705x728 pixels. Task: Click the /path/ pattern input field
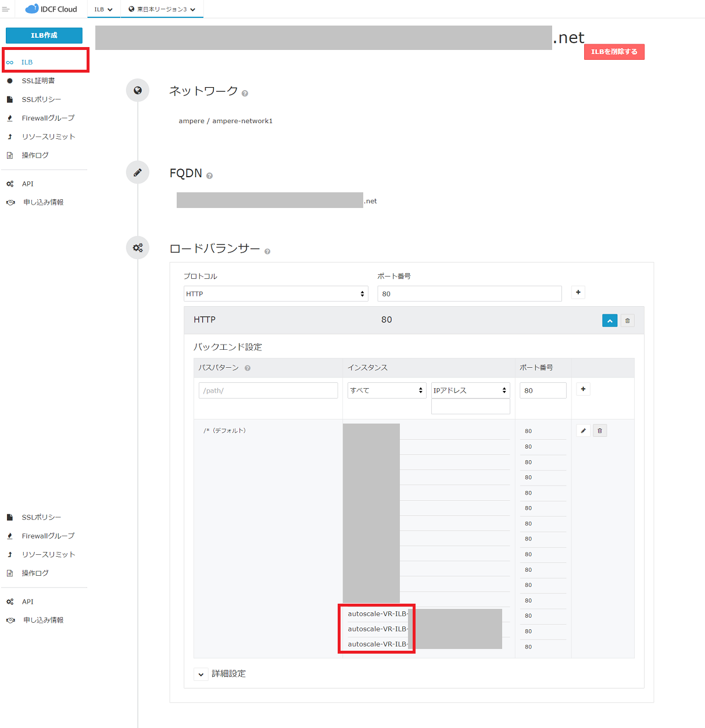click(x=268, y=390)
